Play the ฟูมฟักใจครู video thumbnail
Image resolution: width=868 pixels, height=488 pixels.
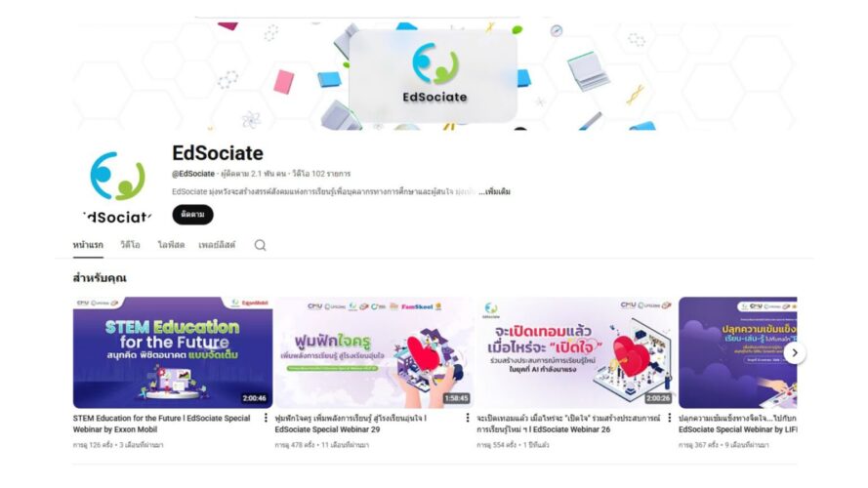pyautogui.click(x=374, y=352)
